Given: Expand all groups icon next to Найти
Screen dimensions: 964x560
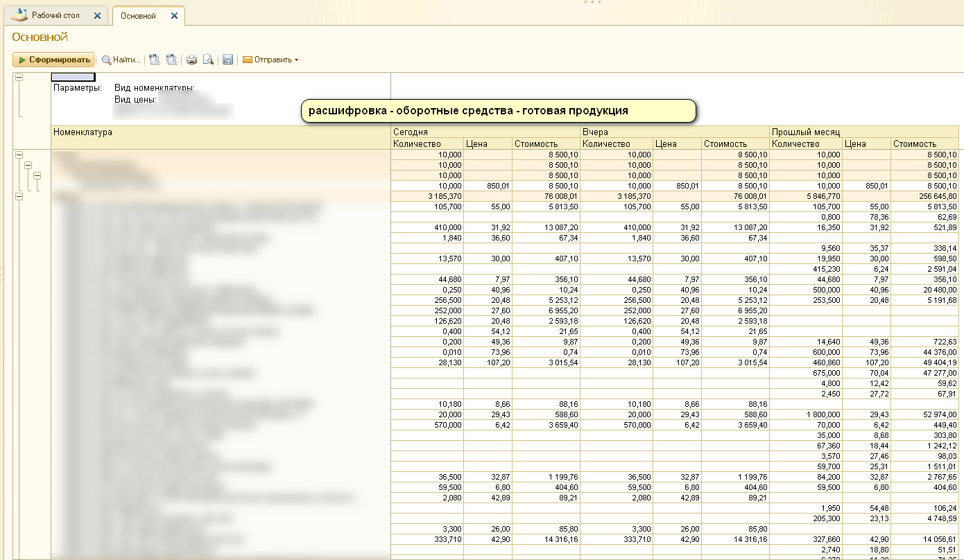Looking at the screenshot, I should 155,60.
